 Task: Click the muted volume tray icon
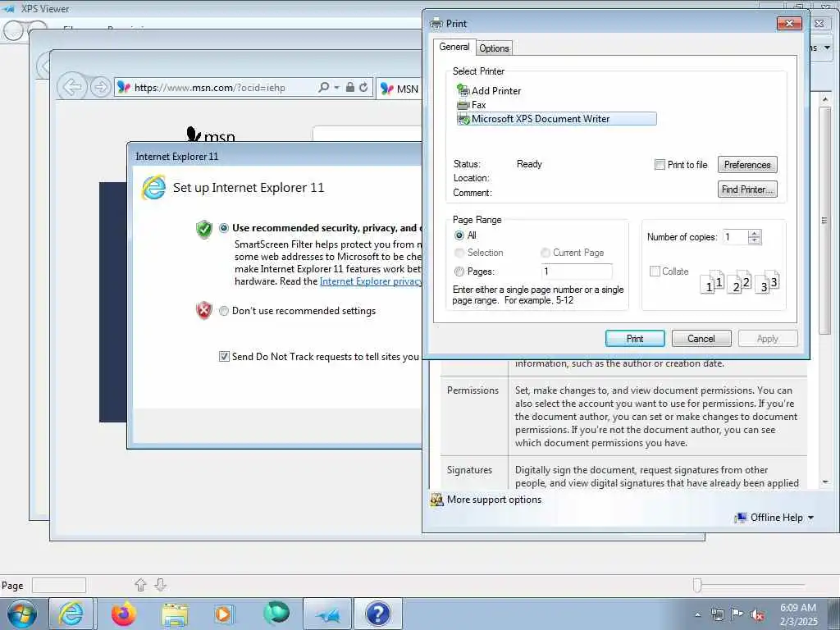(x=757, y=615)
